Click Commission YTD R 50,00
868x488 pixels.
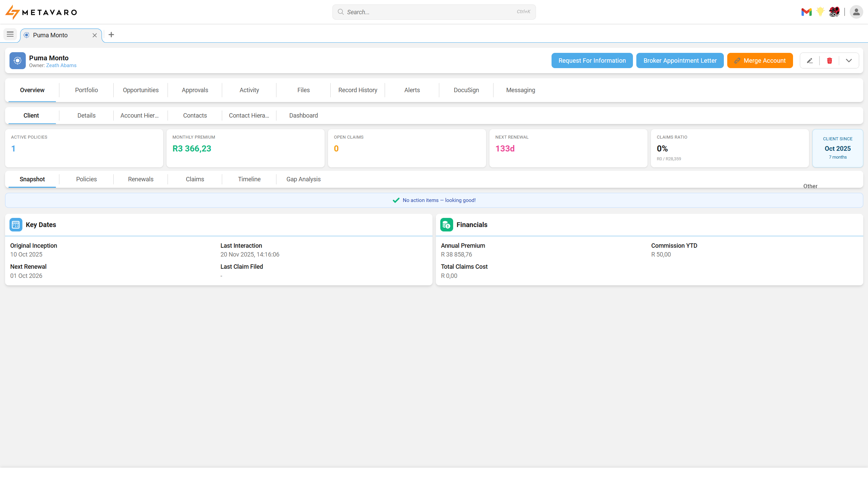[661, 255]
